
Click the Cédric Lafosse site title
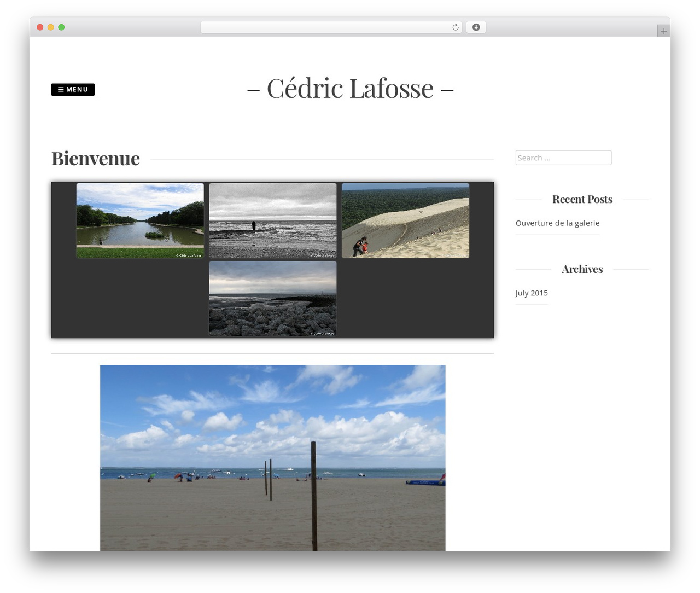(350, 88)
